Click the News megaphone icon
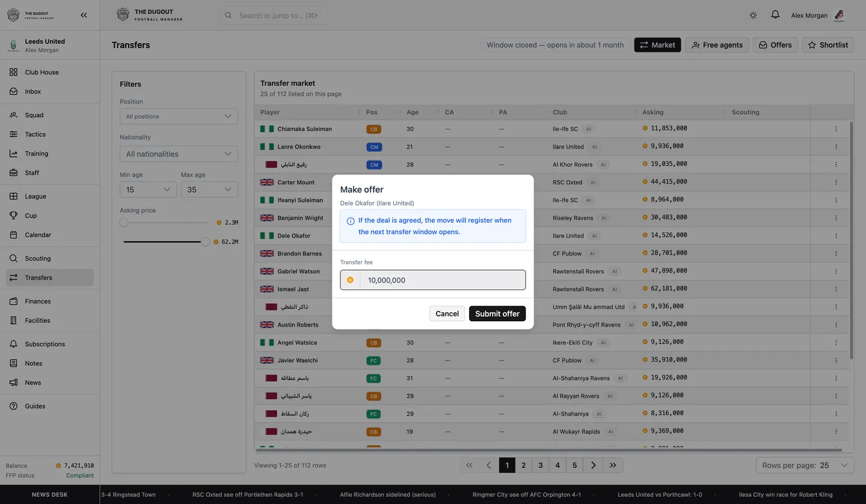The height and width of the screenshot is (504, 866). (14, 383)
